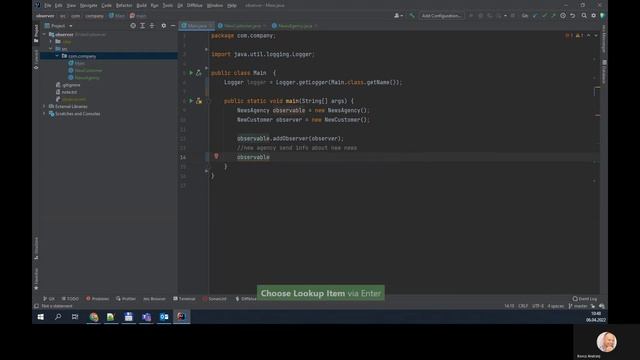Open IDE settings gear in toolbar
Image resolution: width=640 pixels, height=360 pixels.
tap(593, 16)
